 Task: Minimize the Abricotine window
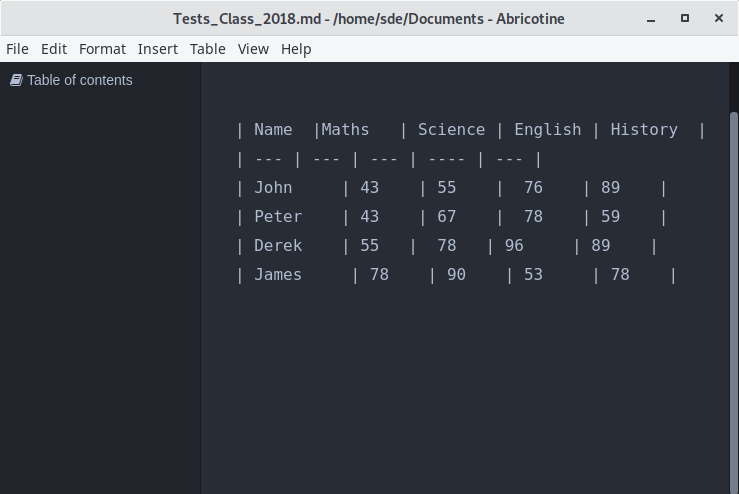[x=651, y=19]
